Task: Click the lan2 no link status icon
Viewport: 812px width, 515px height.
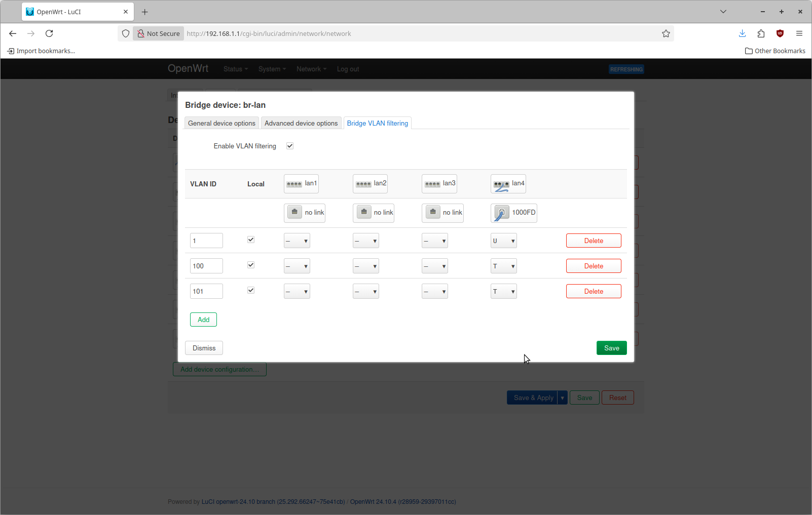Action: [364, 212]
